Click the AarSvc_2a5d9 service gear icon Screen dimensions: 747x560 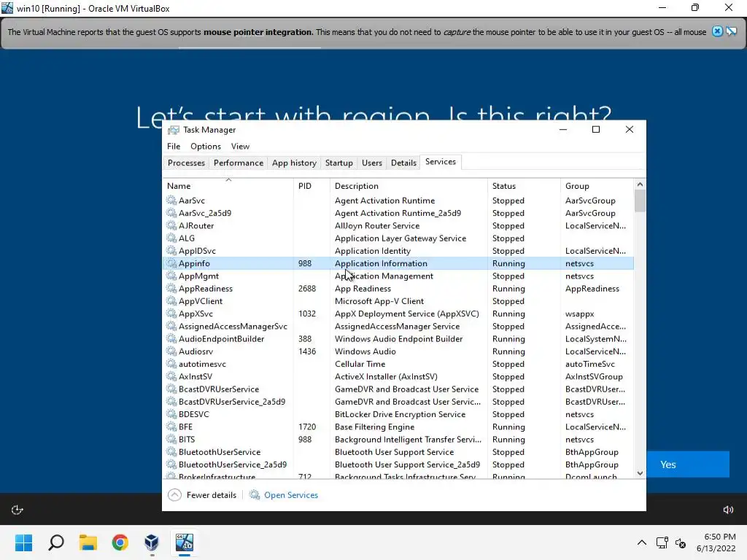171,213
